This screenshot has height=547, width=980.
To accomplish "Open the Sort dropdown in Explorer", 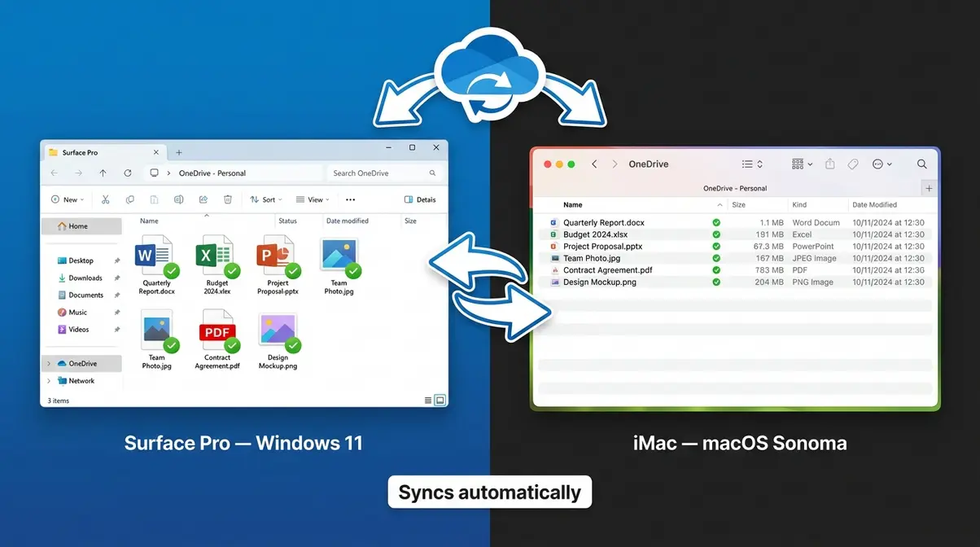I will pos(265,199).
